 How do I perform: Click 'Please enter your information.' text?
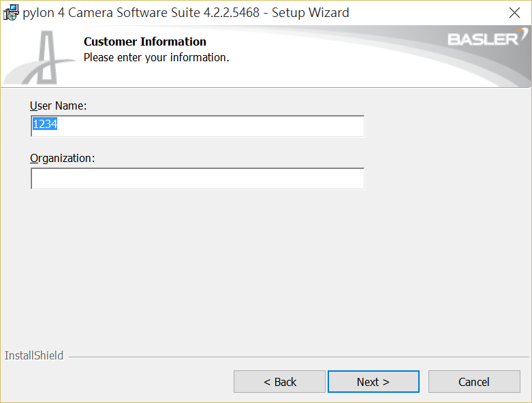[157, 58]
